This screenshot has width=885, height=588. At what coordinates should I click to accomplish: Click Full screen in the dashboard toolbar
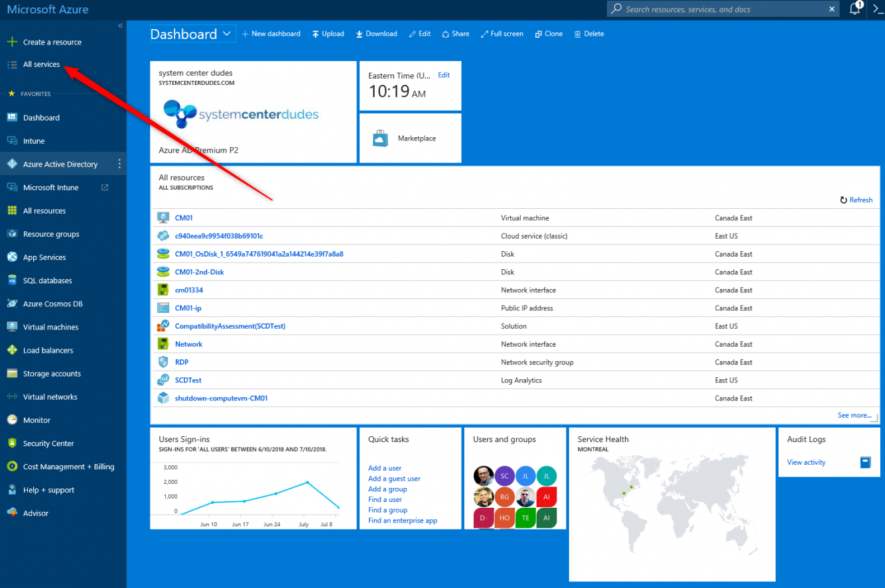pos(502,33)
